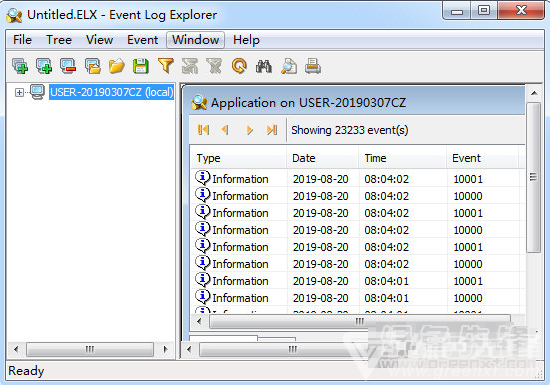Sort events by the Type column header
550x385 pixels.
239,158
